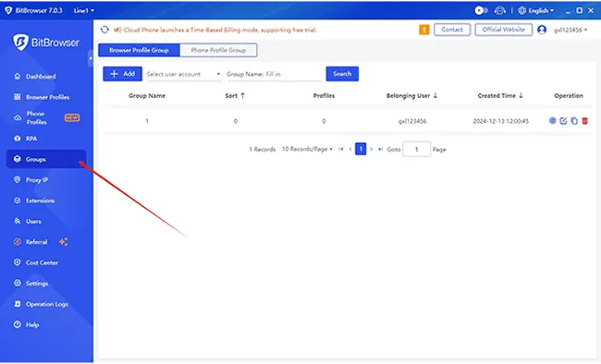Click the Goto page number field
601x364 pixels.
[416, 149]
